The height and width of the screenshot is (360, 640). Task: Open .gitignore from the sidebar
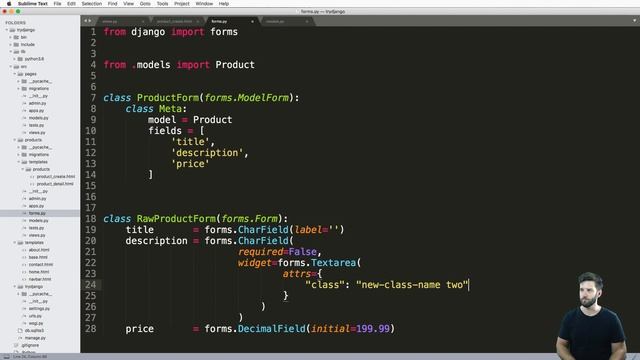(x=30, y=346)
